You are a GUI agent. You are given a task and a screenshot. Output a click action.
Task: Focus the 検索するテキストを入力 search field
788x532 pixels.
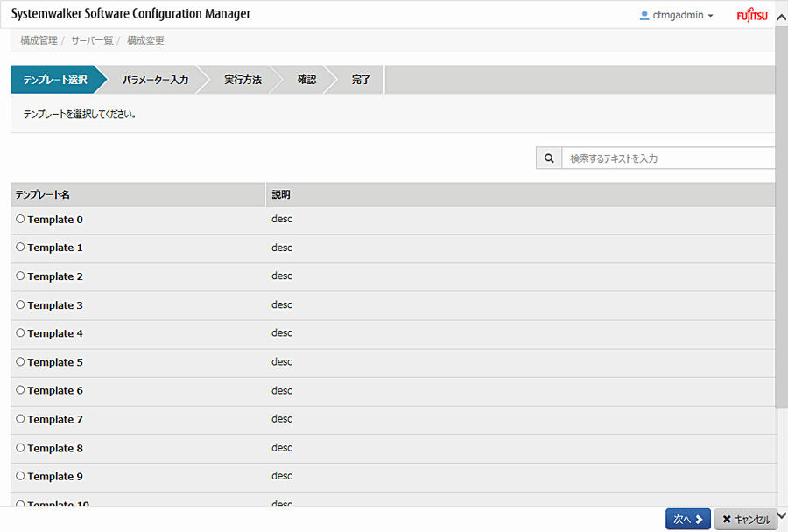pos(668,158)
